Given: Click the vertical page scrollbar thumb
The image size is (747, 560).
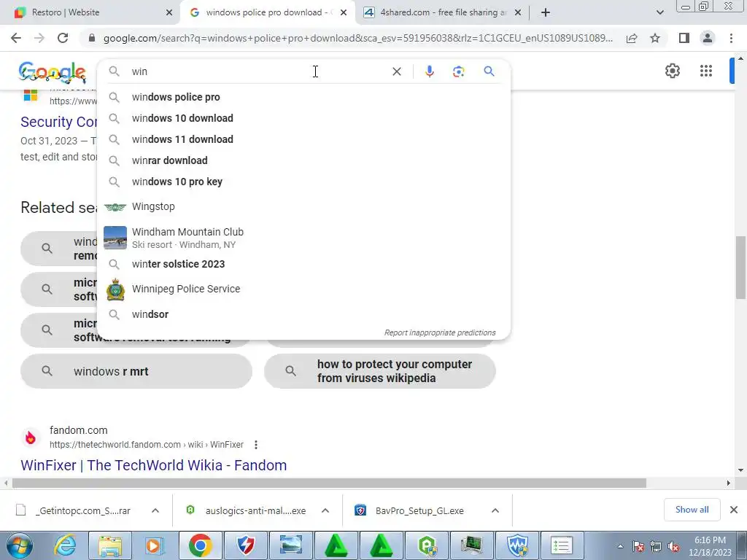Looking at the screenshot, I should click(740, 268).
